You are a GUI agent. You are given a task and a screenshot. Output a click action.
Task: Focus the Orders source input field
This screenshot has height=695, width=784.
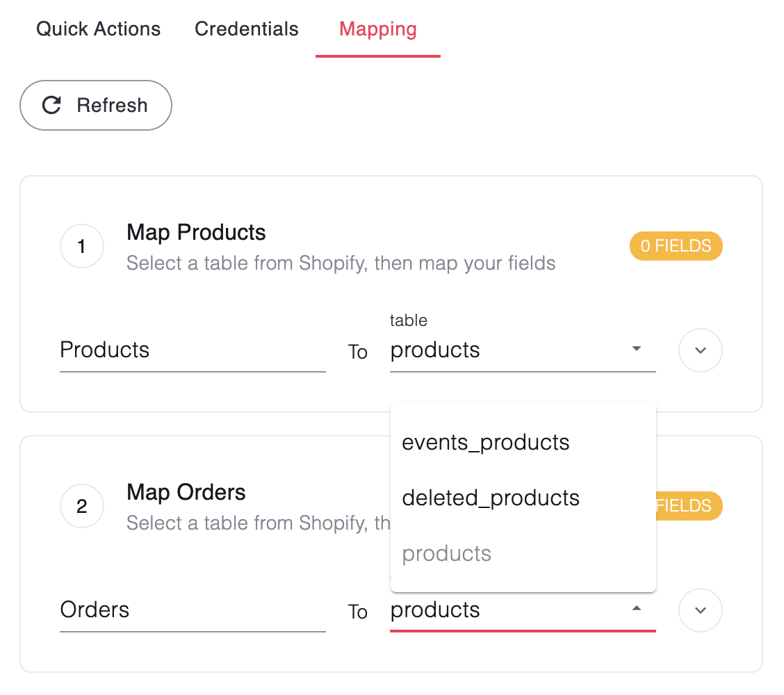click(x=193, y=610)
